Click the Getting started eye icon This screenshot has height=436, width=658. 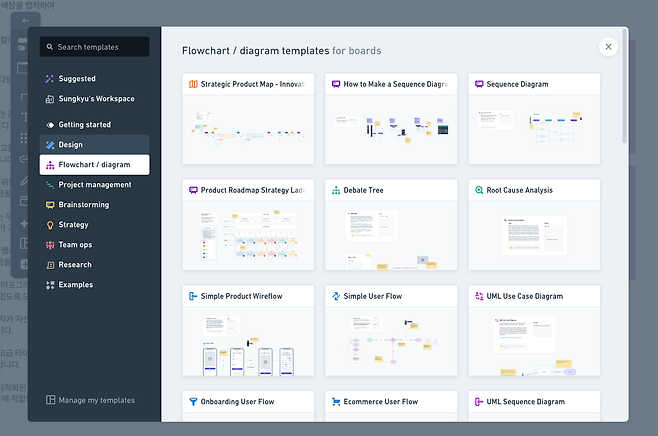tap(50, 125)
